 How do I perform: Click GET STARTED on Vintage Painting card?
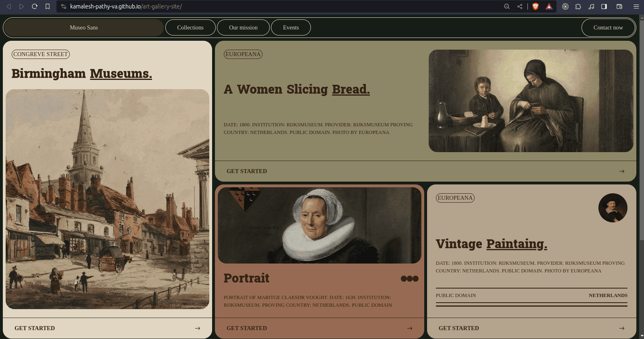coord(459,328)
